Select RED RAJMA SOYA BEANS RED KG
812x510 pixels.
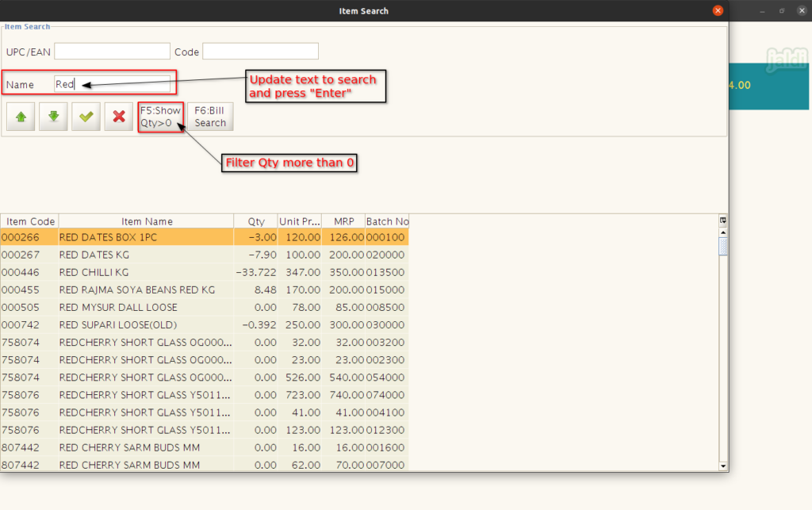(205, 290)
